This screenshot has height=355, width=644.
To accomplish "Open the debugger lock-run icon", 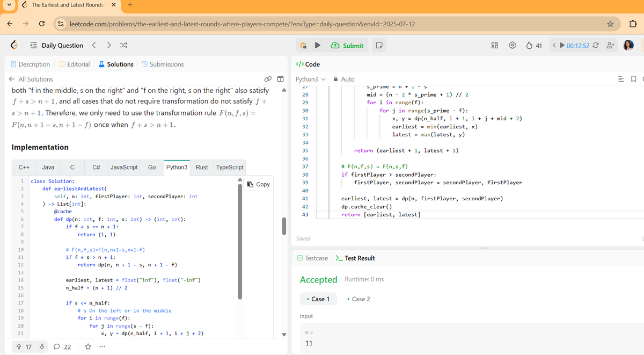I will coord(304,46).
